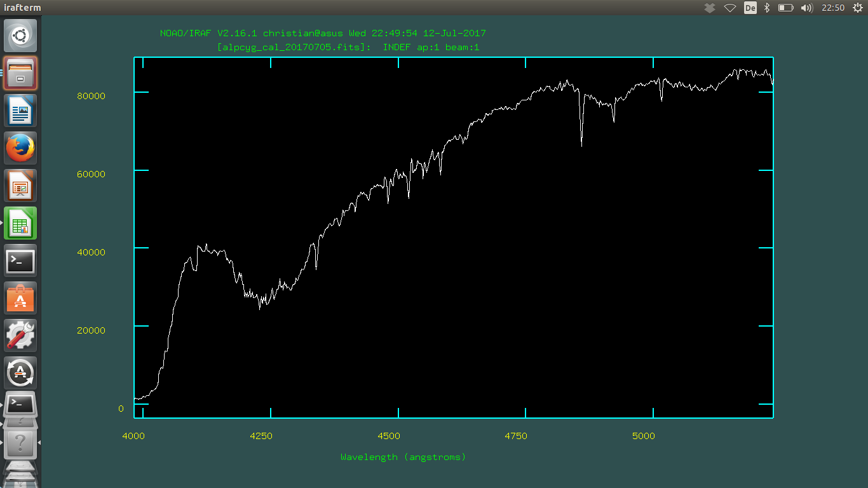Open the session power gear menu
Image resolution: width=868 pixels, height=488 pixels.
[857, 8]
